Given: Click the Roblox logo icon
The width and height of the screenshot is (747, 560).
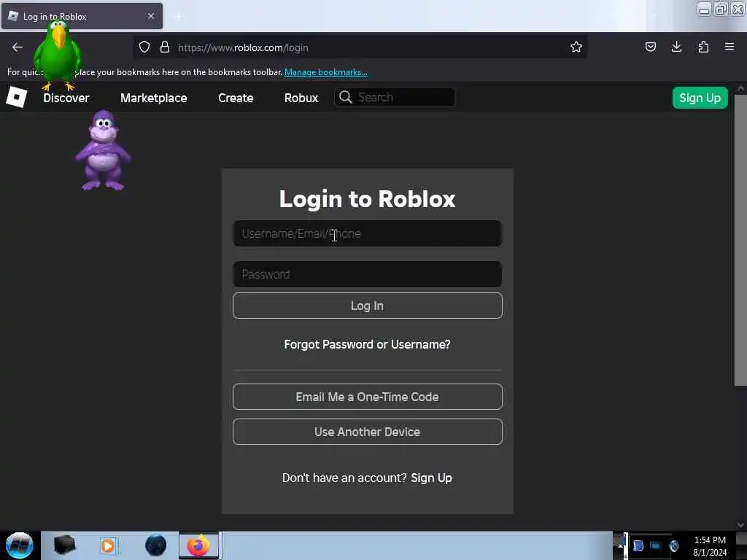Looking at the screenshot, I should pos(17,97).
